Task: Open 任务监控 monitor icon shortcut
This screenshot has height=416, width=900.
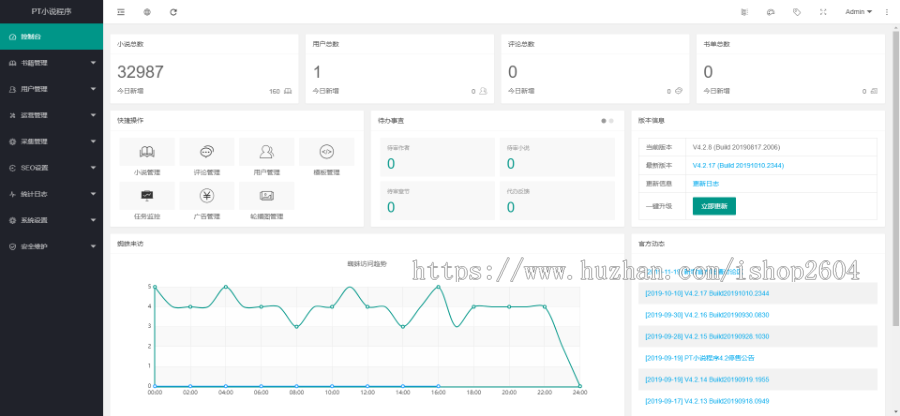Action: (146, 196)
